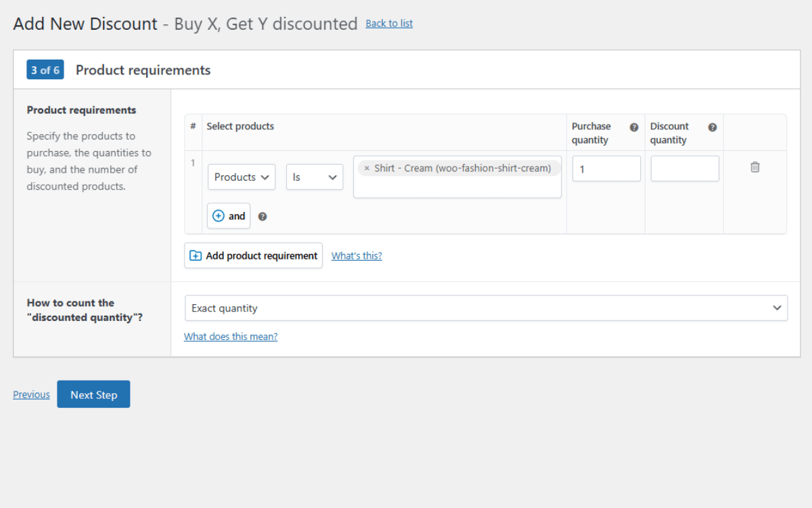
Task: Open 'What does this mean?' link
Action: pos(231,337)
